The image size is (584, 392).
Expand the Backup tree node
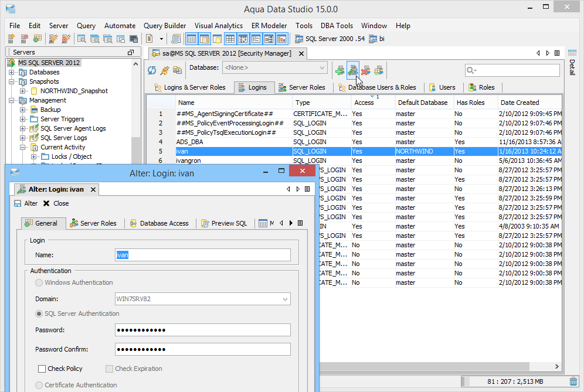coord(23,110)
